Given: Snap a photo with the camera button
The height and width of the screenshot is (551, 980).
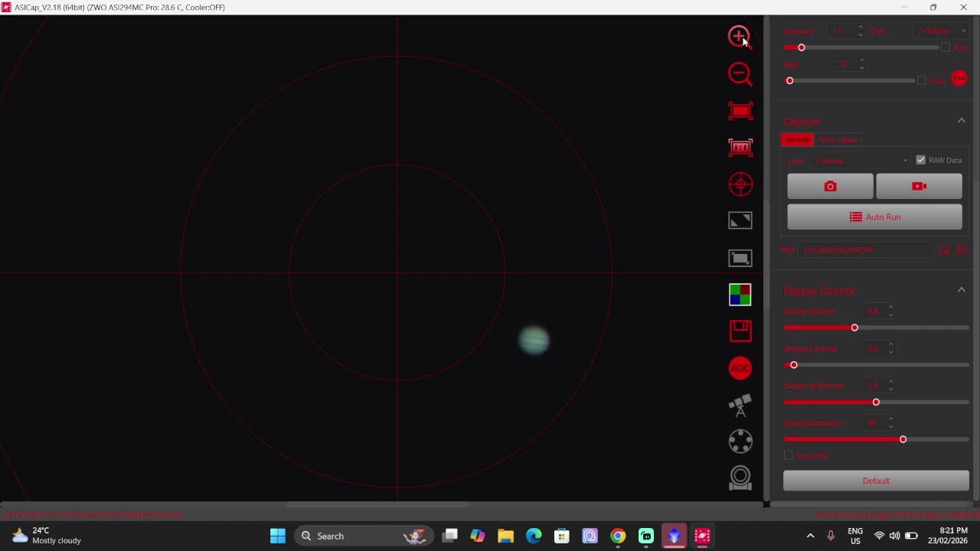Looking at the screenshot, I should 830,186.
